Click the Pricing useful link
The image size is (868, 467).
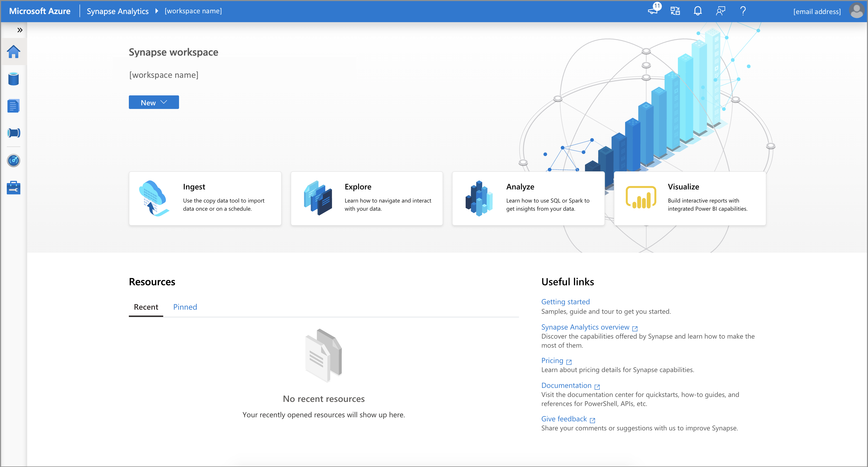click(x=552, y=361)
